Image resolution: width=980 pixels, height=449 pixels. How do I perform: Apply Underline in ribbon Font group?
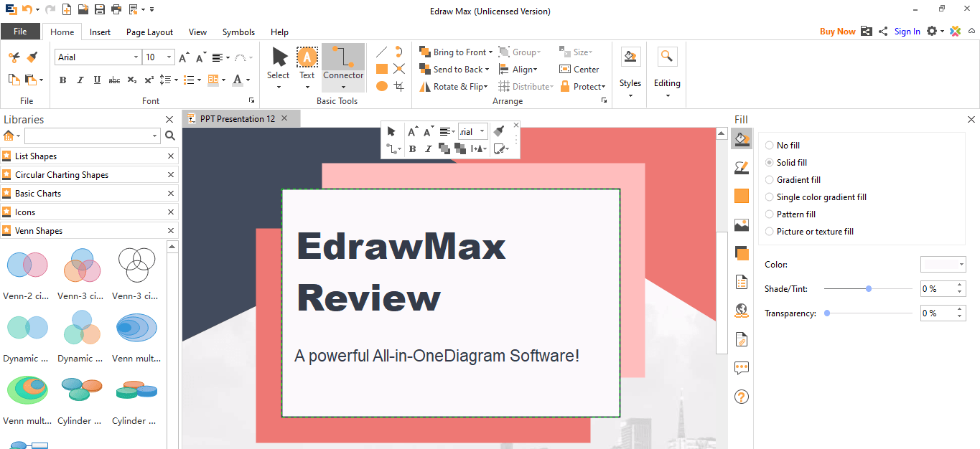(97, 80)
